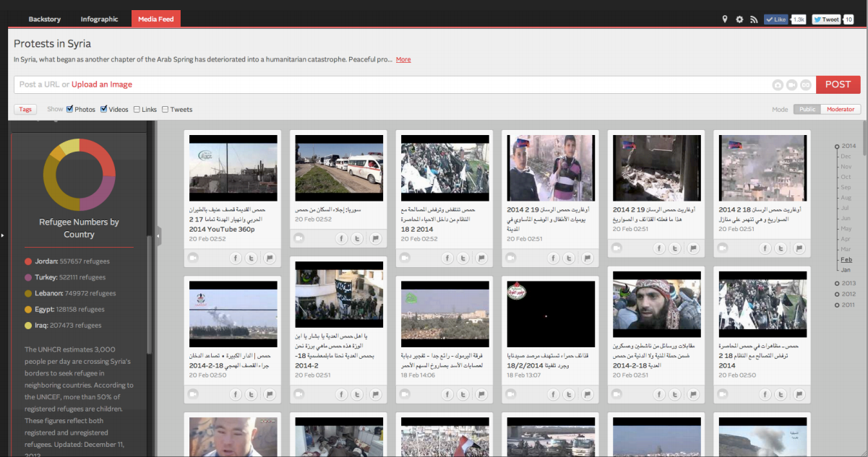Flag the YouTube 360p video card
This screenshot has height=457, width=868.
[x=270, y=258]
